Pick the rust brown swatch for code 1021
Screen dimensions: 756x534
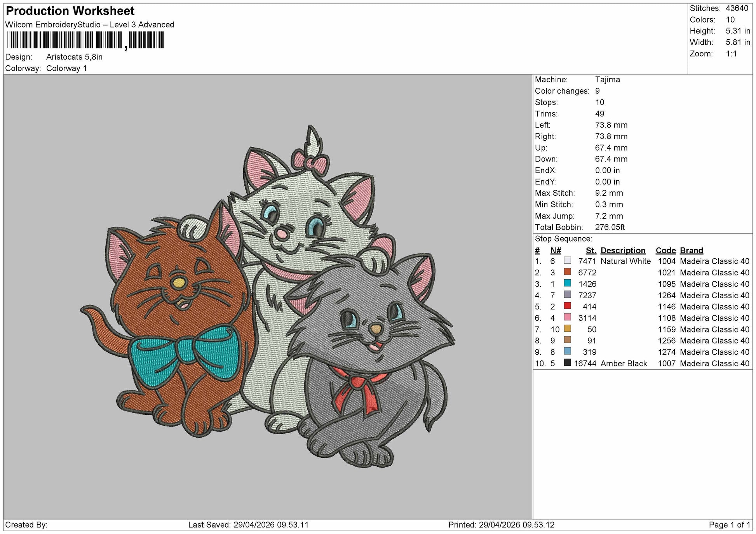[x=568, y=272]
